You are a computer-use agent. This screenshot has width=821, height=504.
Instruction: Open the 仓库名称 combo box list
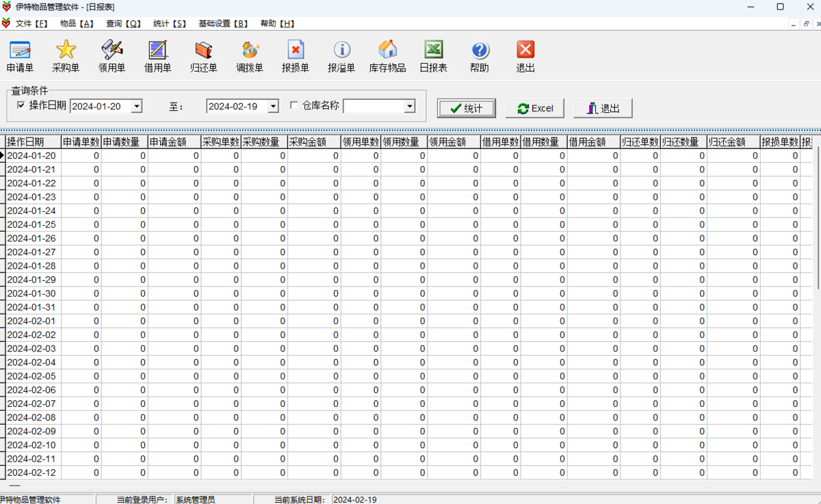(x=409, y=107)
